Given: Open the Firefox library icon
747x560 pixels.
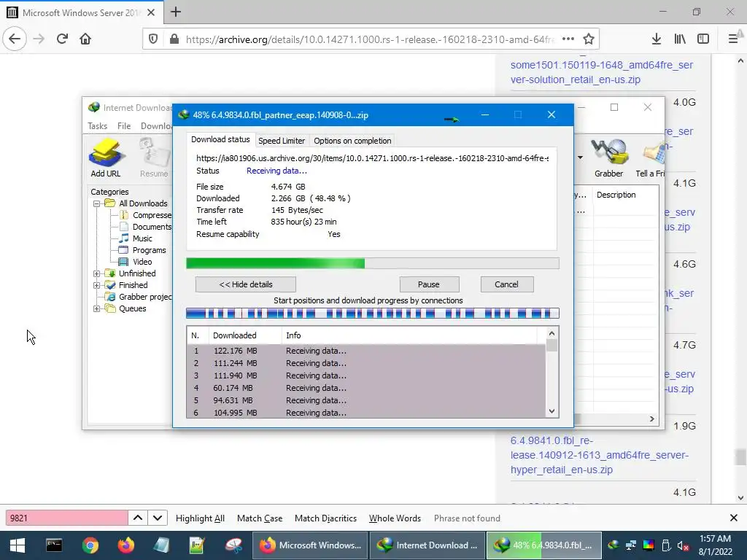Looking at the screenshot, I should 680,39.
